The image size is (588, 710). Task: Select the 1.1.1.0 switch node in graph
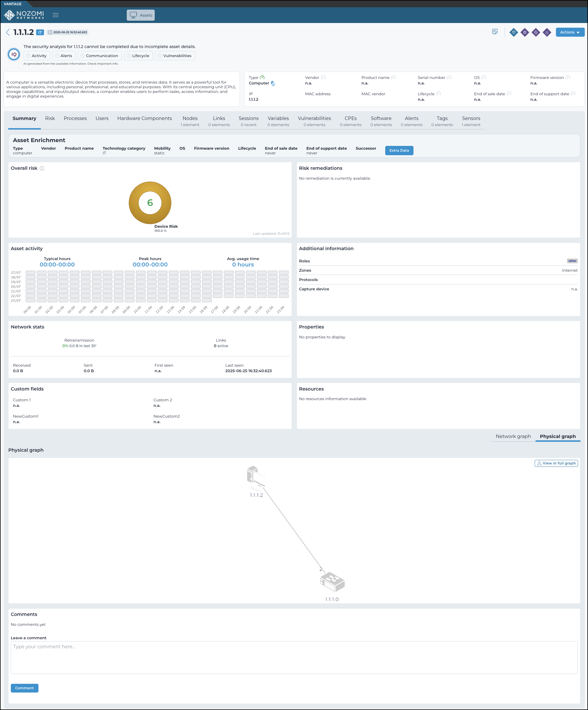[x=332, y=582]
